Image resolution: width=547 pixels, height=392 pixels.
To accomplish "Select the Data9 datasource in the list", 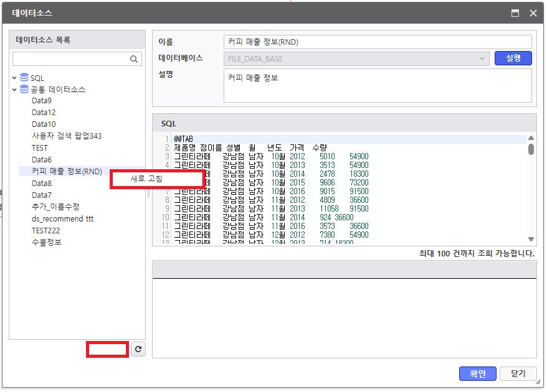I will click(42, 100).
